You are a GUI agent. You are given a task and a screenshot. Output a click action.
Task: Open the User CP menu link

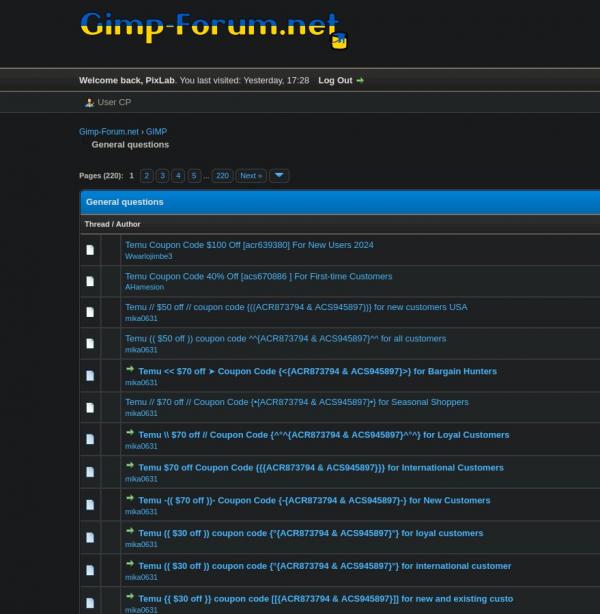click(x=114, y=102)
